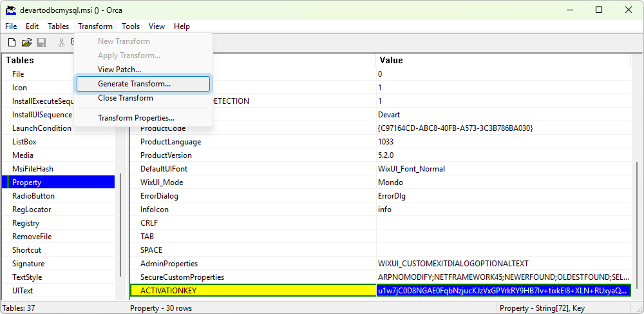Screen dimensions: 644x314
Task: Select the DefaultUIFont property cell
Action: [253, 169]
